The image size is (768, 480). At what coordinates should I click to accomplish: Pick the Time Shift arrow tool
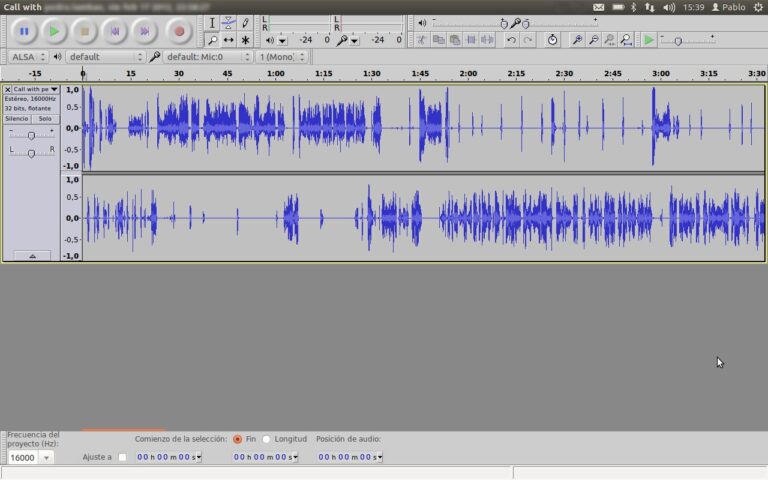[229, 40]
